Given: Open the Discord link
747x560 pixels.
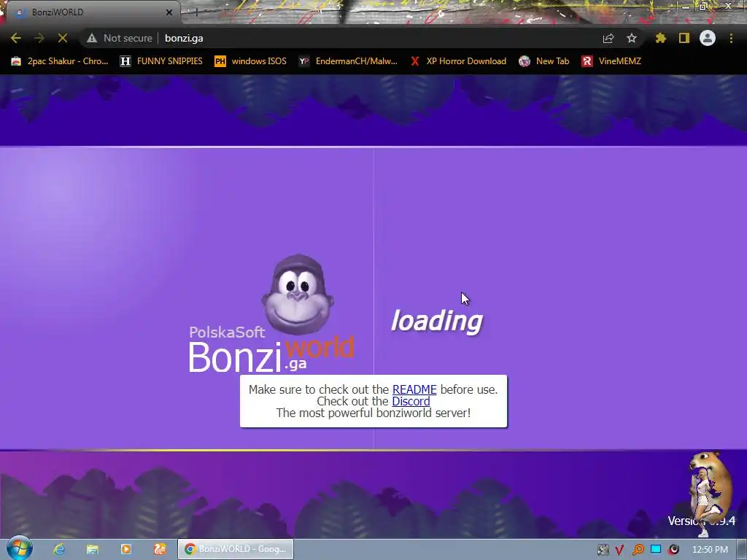Looking at the screenshot, I should pyautogui.click(x=411, y=402).
